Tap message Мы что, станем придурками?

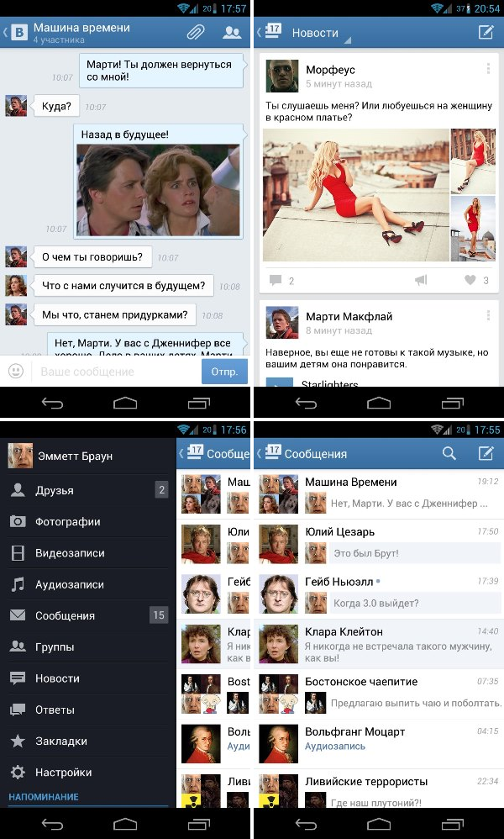pyautogui.click(x=115, y=314)
